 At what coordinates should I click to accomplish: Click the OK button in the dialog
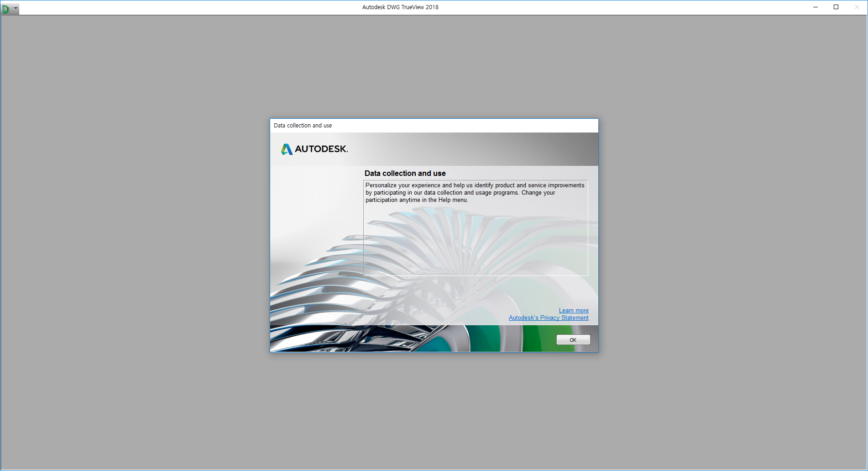coord(573,340)
